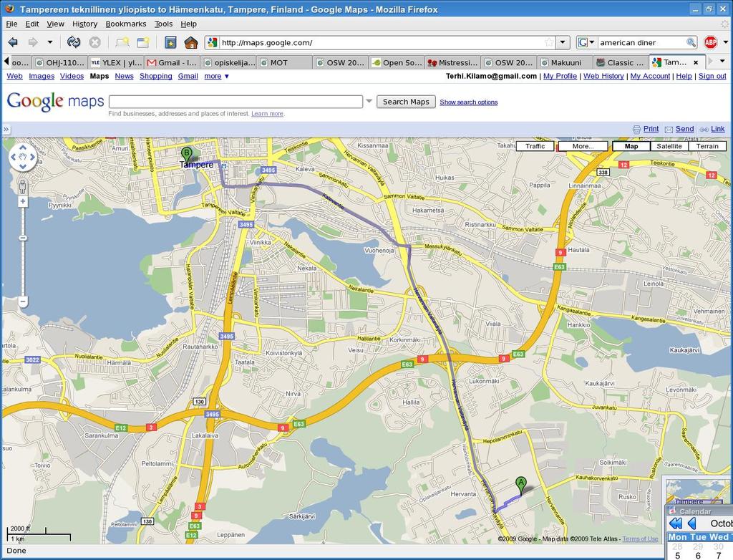Open the Google 'more' services dropdown
Screen dimensions: 733x560
(x=216, y=76)
